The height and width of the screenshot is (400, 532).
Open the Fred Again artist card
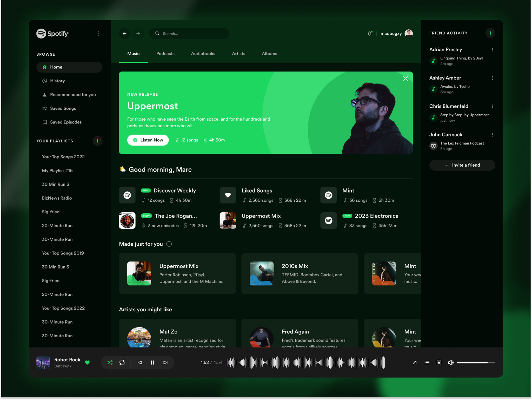tap(300, 333)
